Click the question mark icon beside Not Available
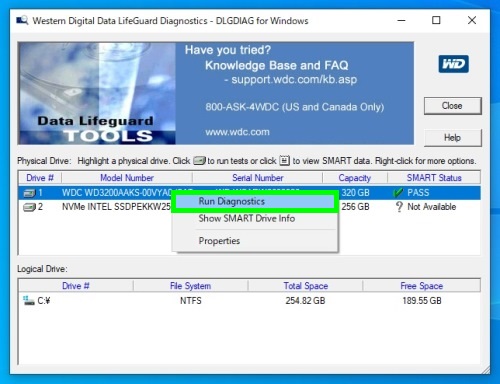 point(399,207)
